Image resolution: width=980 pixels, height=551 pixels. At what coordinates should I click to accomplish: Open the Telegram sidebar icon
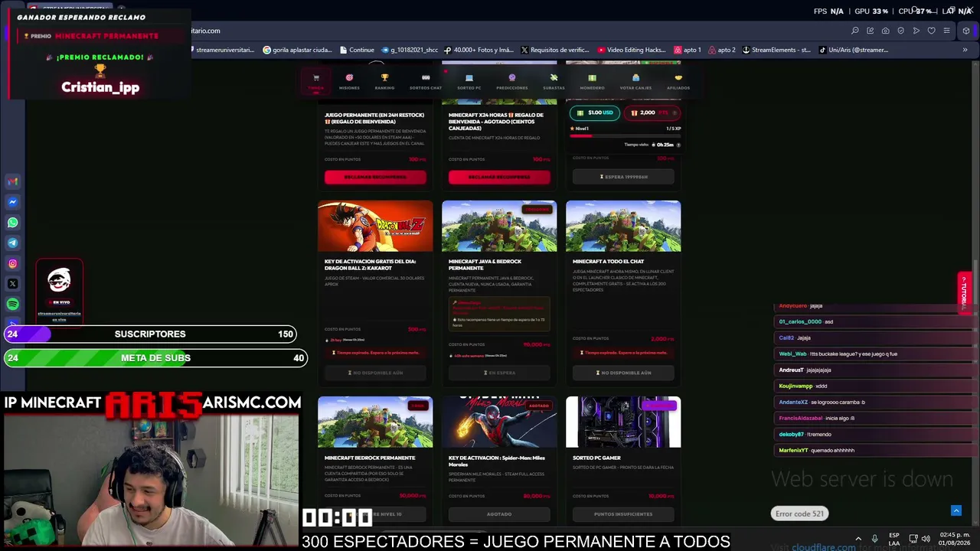pos(12,243)
